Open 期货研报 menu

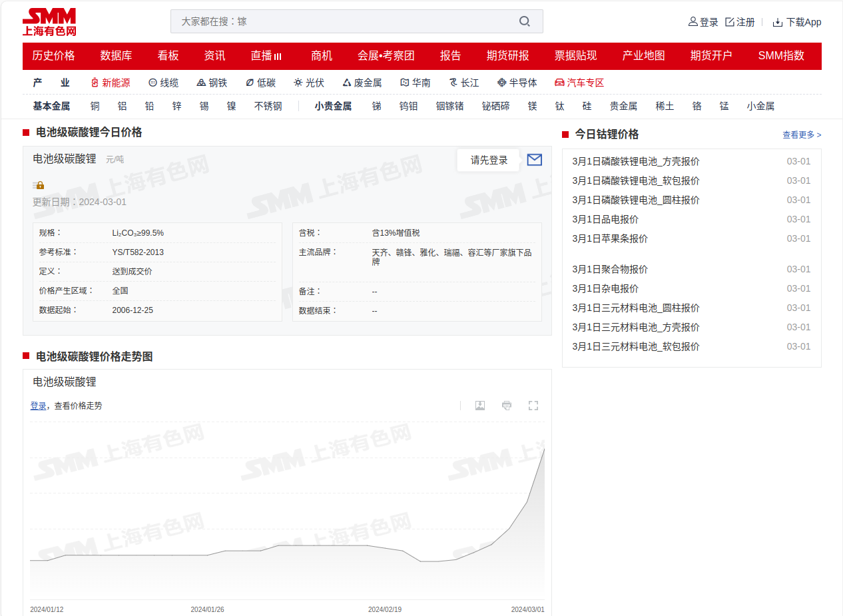[508, 56]
